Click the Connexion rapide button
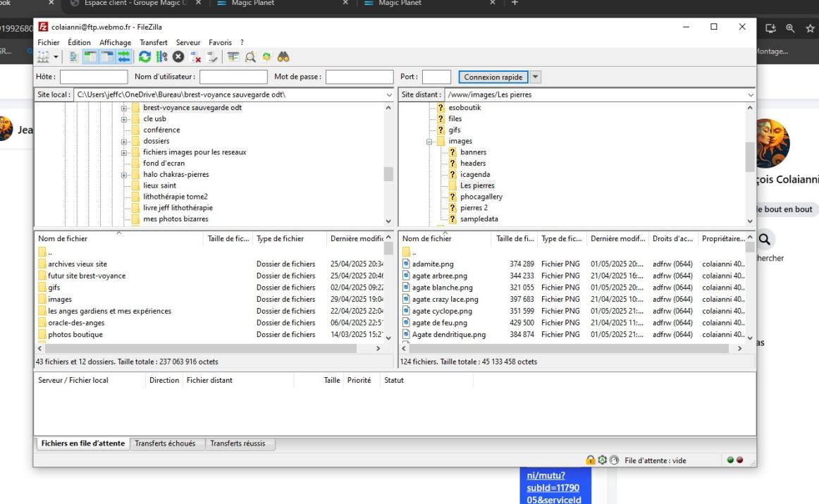This screenshot has width=819, height=504. point(493,77)
